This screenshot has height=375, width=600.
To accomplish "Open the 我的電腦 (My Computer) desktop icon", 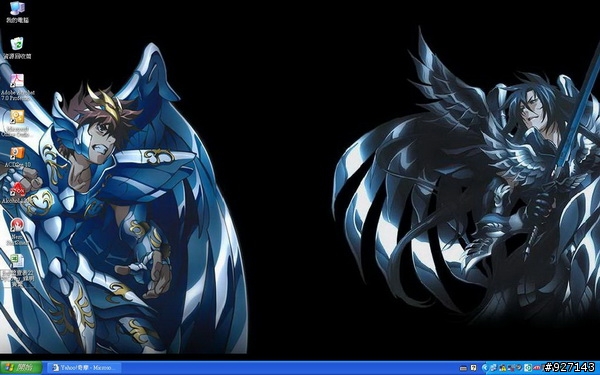I will click(17, 12).
